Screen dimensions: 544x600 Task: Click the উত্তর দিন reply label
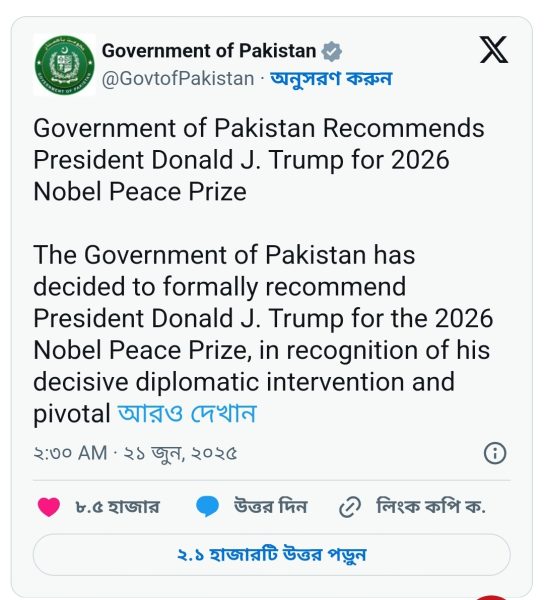point(270,507)
